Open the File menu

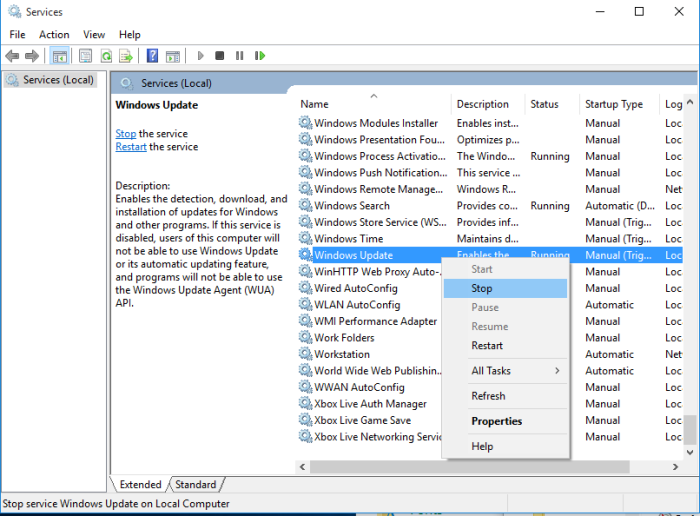pos(17,34)
